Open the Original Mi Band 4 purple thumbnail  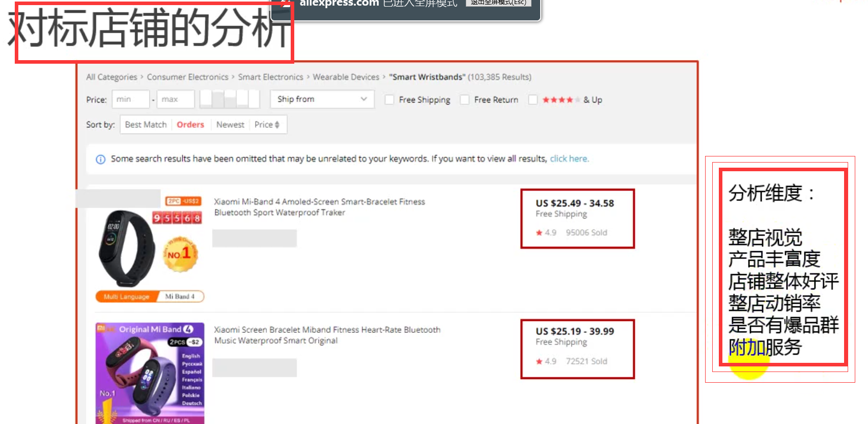[150, 373]
